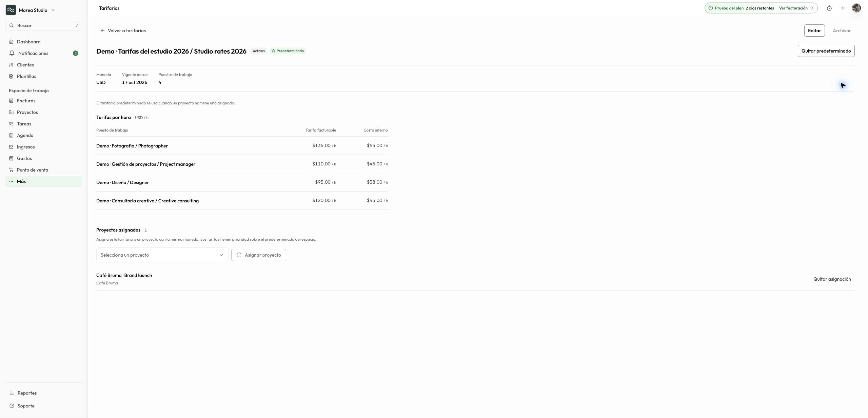
Task: Select the Demo · Diseño / Designer row
Action: 242,182
